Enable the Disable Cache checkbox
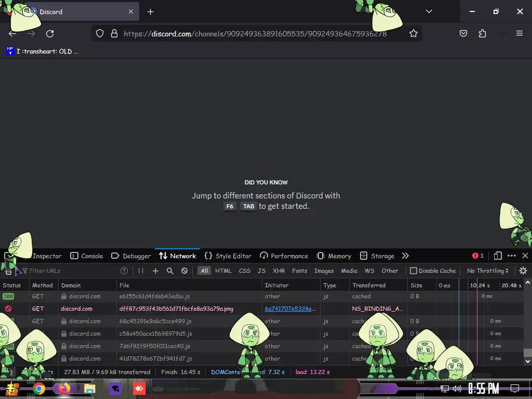The height and width of the screenshot is (399, 532). point(414,271)
